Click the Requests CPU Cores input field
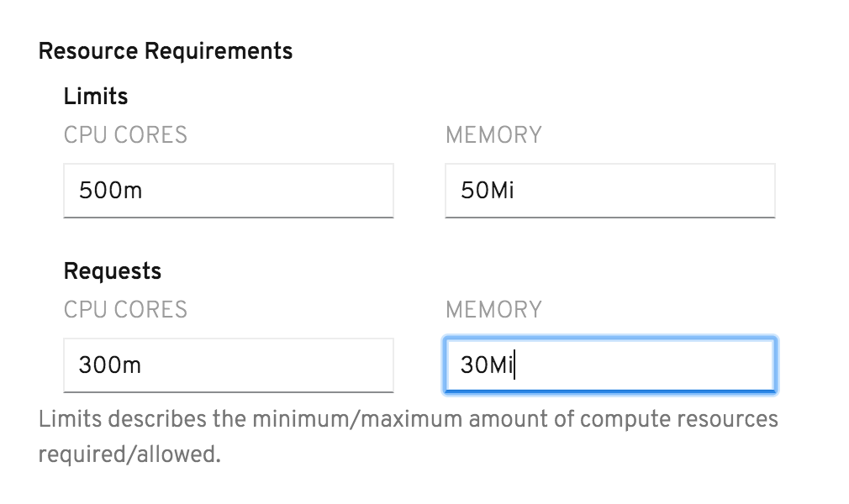The width and height of the screenshot is (849, 504). tap(228, 365)
